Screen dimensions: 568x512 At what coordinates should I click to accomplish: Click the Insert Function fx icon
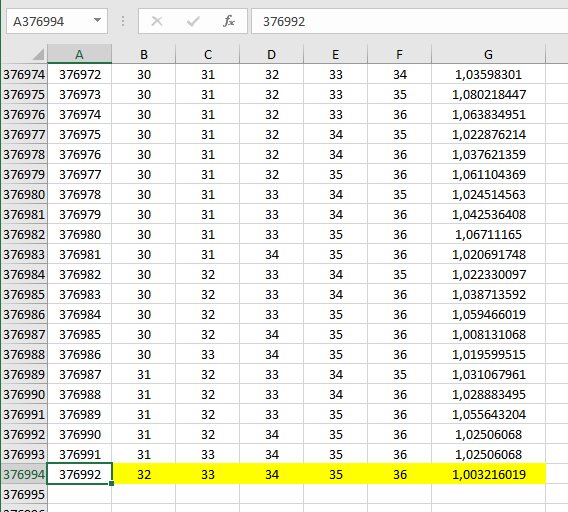point(229,21)
